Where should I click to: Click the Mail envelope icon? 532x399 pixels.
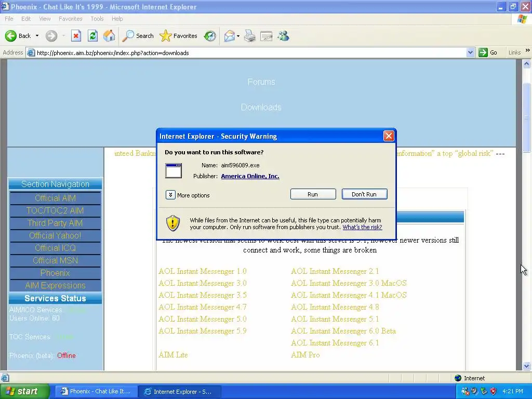(230, 36)
